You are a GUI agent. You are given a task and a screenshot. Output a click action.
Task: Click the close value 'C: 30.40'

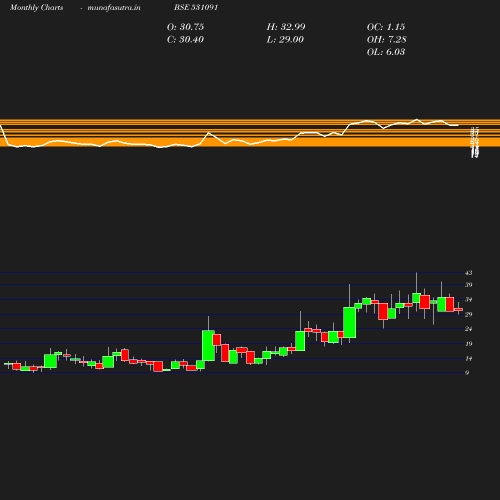click(185, 39)
